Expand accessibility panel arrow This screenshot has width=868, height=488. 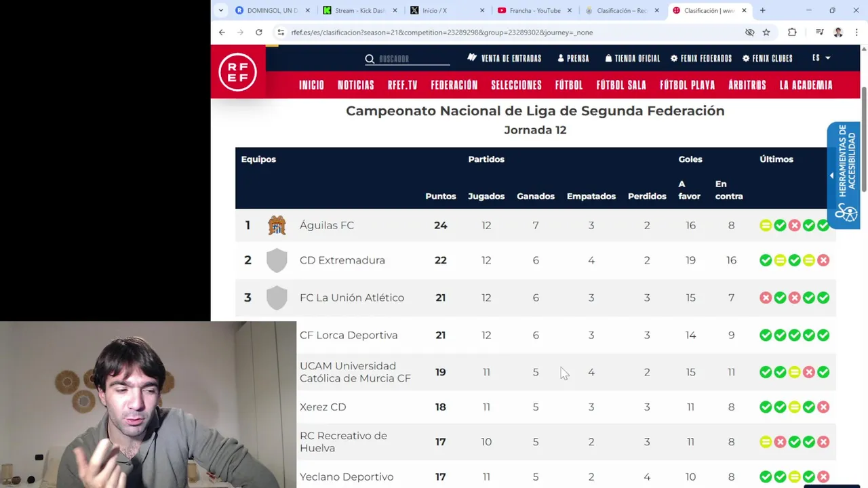click(831, 176)
